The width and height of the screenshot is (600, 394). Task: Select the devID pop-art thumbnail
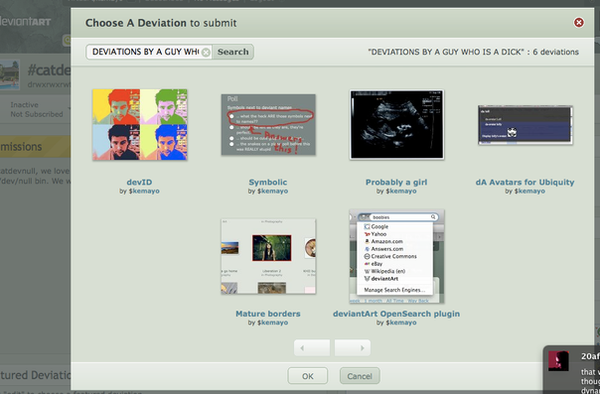(140, 125)
